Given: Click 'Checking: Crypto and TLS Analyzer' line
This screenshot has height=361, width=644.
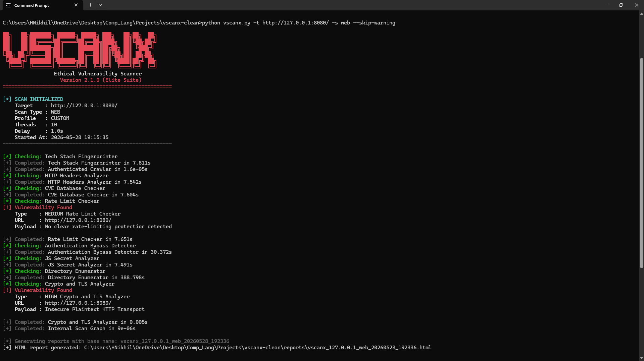Looking at the screenshot, I should [x=59, y=284].
